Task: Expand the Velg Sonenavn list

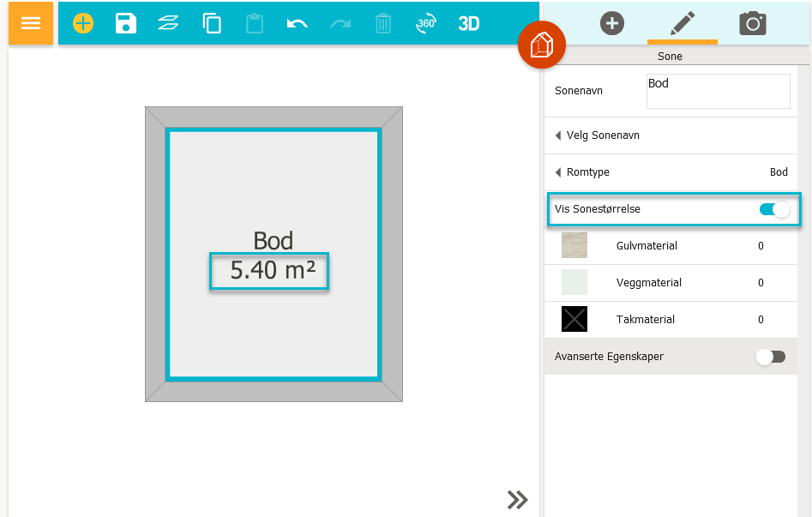Action: 671,135
